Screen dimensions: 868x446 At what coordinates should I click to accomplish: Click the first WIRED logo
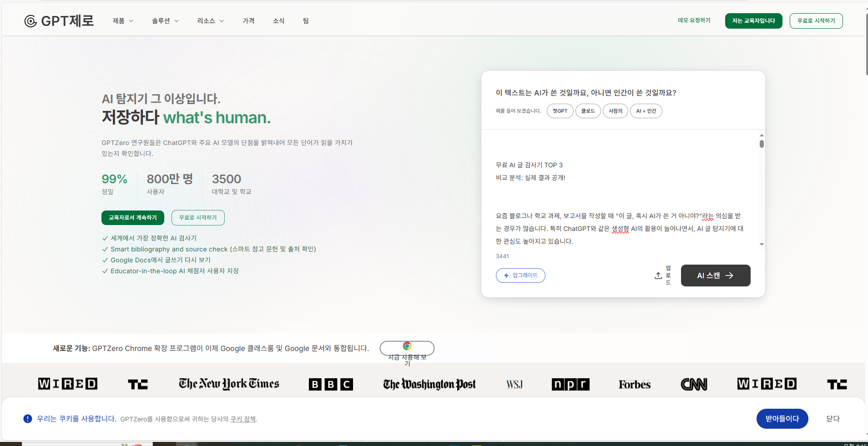(x=68, y=384)
